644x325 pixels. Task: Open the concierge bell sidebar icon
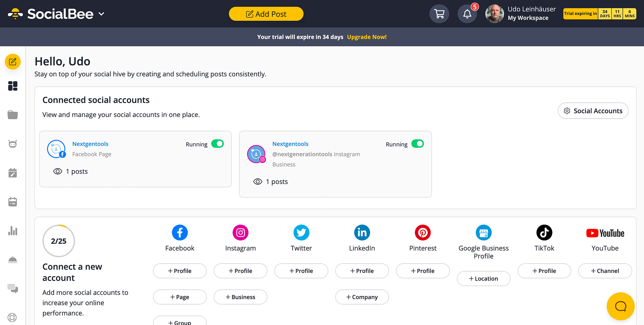13,260
